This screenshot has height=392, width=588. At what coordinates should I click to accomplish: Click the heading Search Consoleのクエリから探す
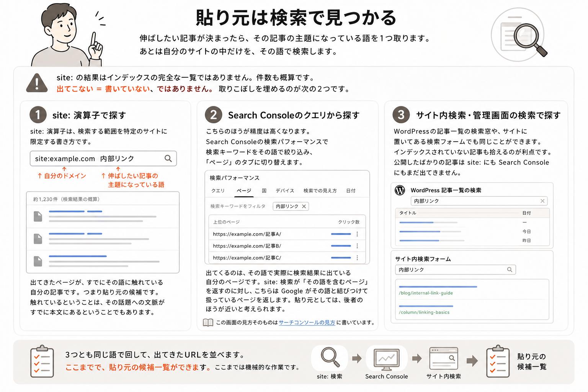click(294, 115)
